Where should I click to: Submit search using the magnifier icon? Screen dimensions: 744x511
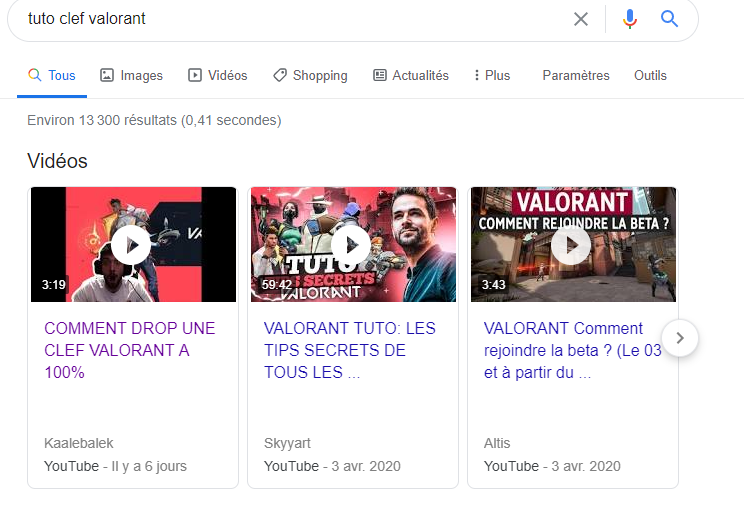[669, 19]
